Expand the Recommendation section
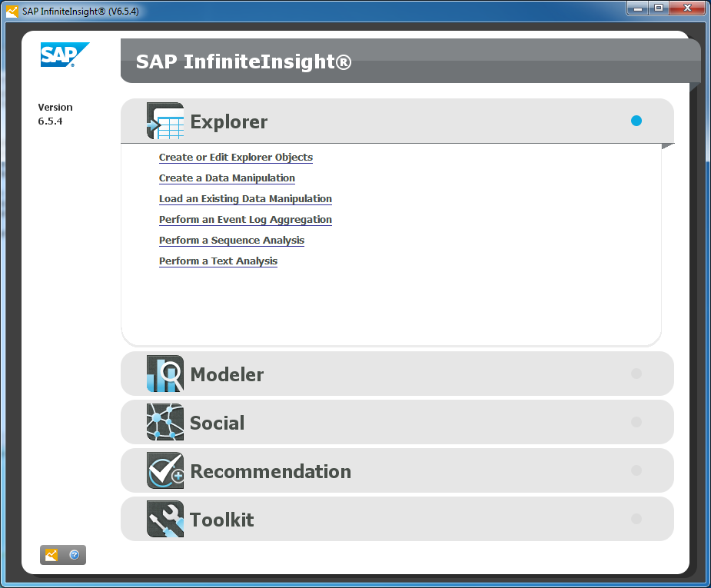This screenshot has height=588, width=711. coord(271,471)
